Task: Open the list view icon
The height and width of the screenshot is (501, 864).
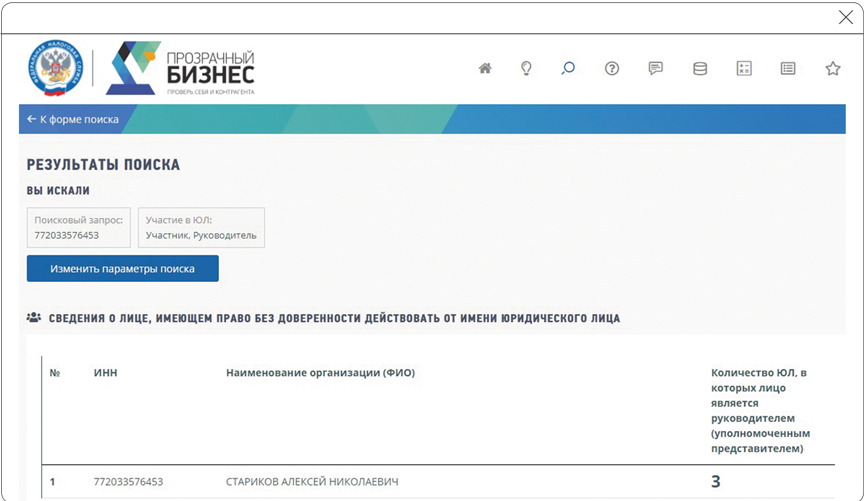Action: (x=788, y=69)
